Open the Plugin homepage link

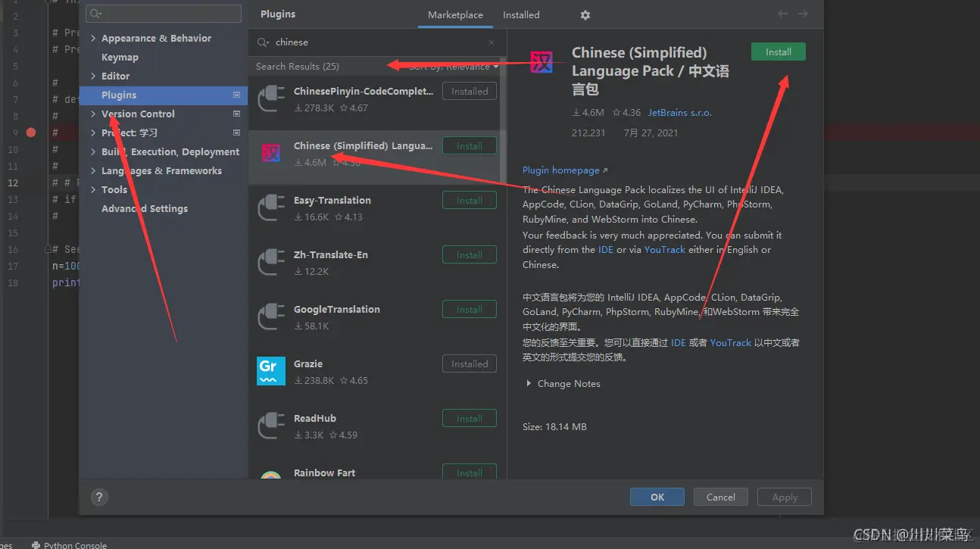(x=565, y=170)
